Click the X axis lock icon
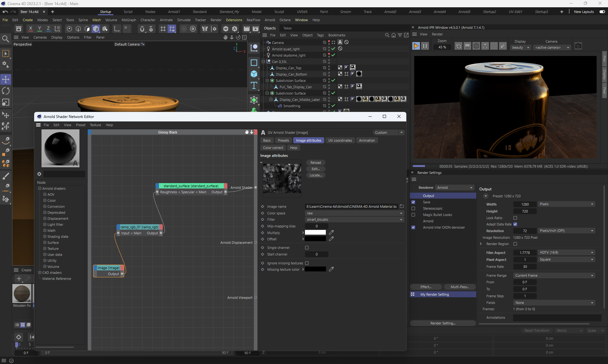 [30, 29]
